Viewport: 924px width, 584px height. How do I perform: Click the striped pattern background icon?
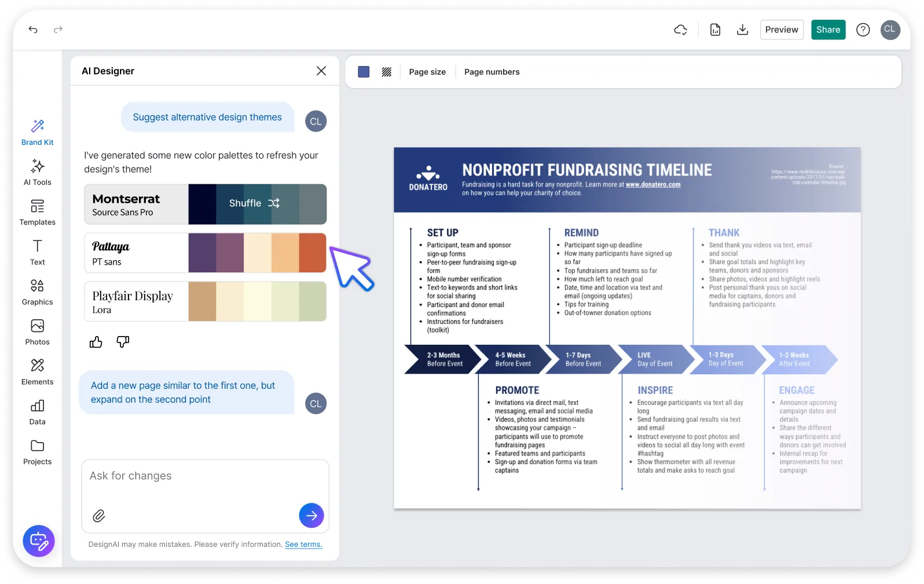(x=387, y=72)
